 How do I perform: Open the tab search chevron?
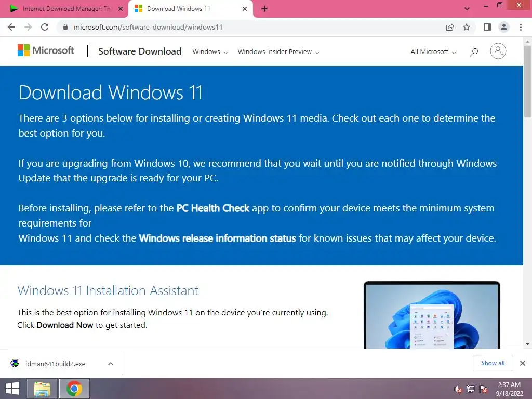click(467, 9)
